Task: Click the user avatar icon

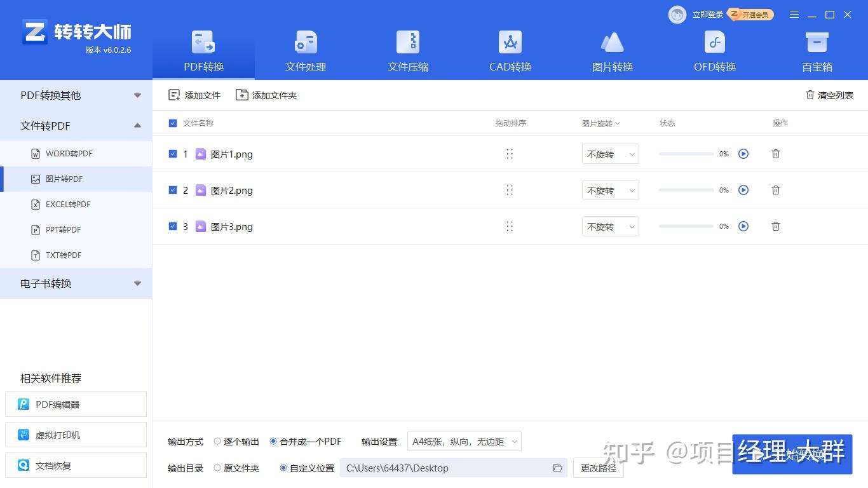Action: click(677, 14)
